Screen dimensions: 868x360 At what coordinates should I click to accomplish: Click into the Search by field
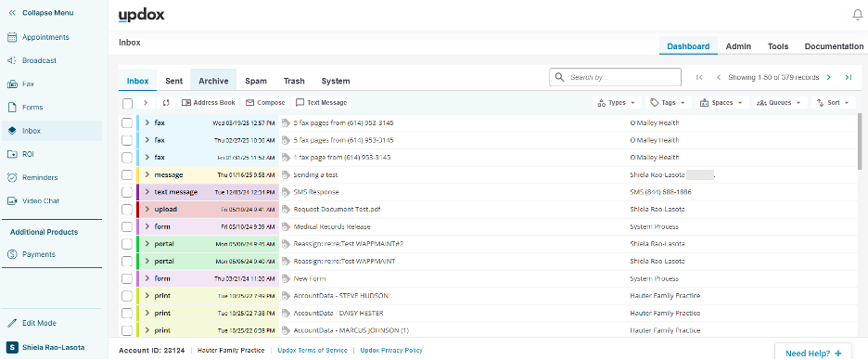[x=615, y=77]
